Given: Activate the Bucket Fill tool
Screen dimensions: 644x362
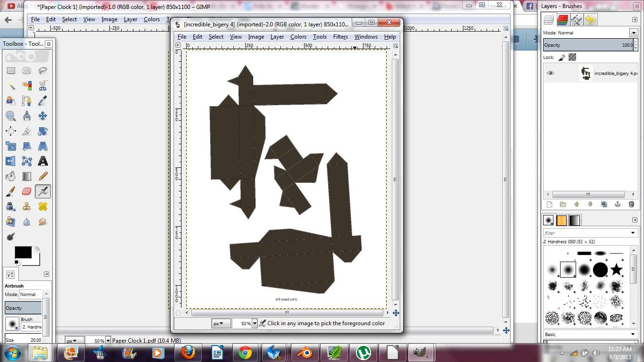Looking at the screenshot, I should [x=11, y=176].
